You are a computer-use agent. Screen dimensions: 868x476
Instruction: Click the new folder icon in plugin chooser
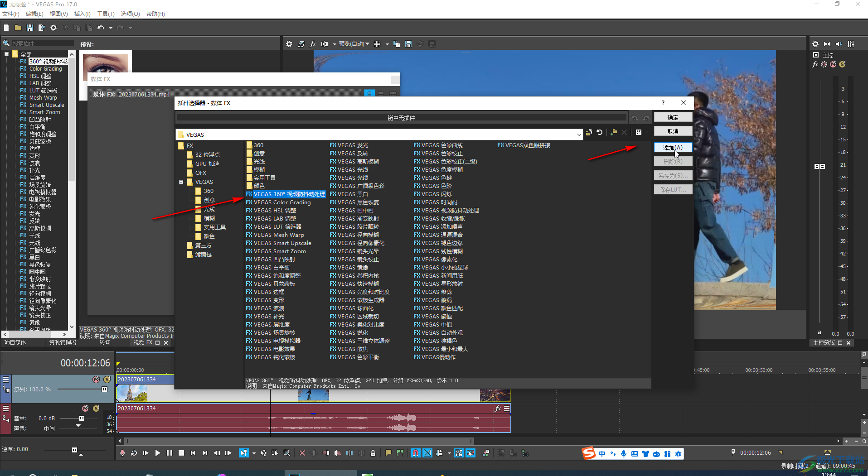point(613,132)
